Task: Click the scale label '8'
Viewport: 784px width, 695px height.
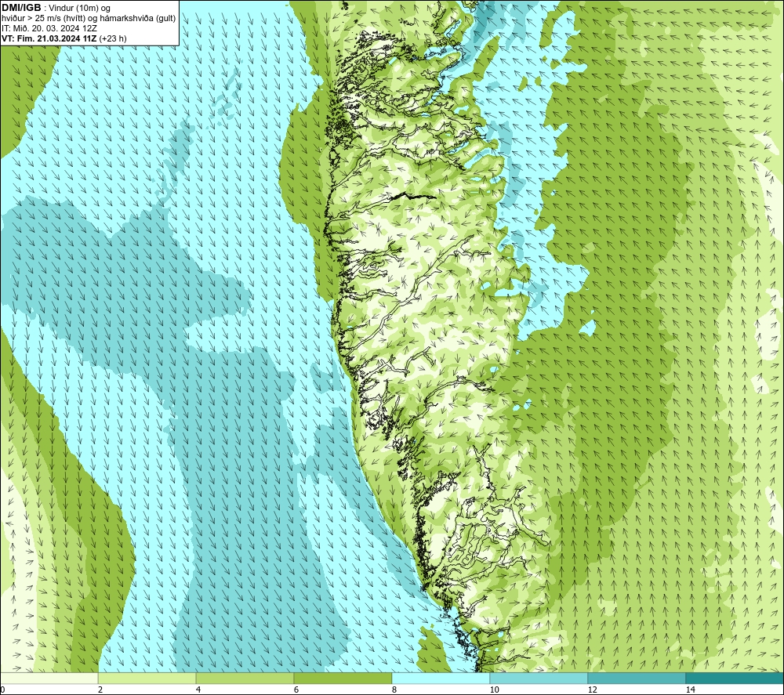Action: (x=394, y=690)
